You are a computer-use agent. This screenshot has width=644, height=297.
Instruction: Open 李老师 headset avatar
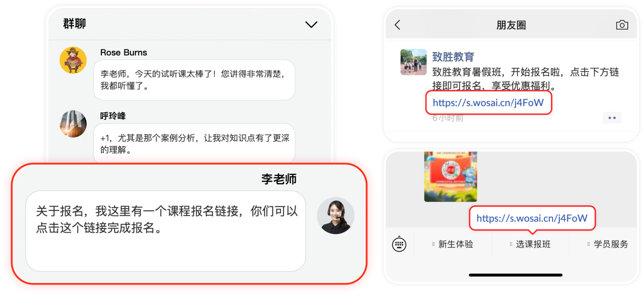tap(335, 216)
